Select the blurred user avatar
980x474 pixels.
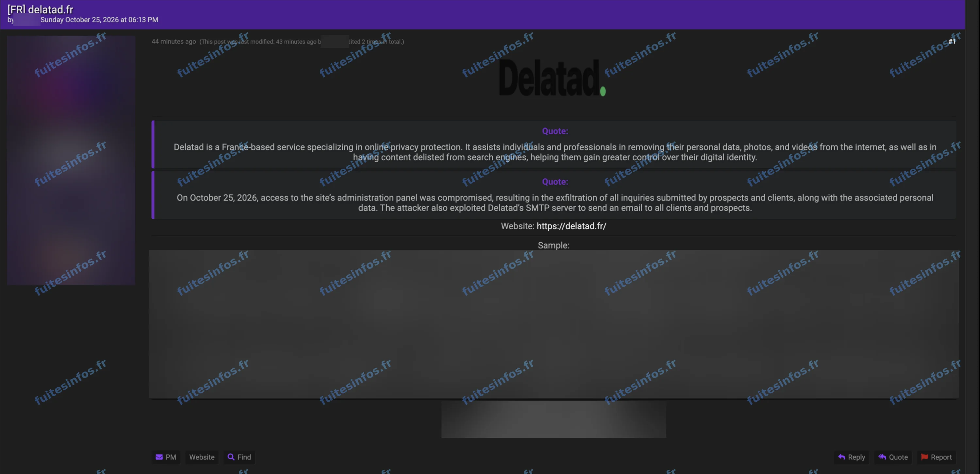point(71,160)
